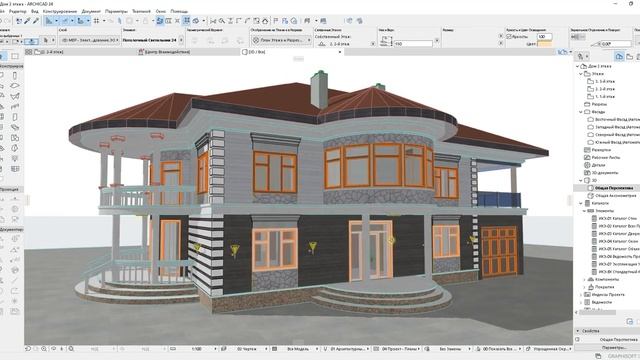This screenshot has width=640, height=360.
Task: Click the Без Замены override option
Action: pos(449,349)
